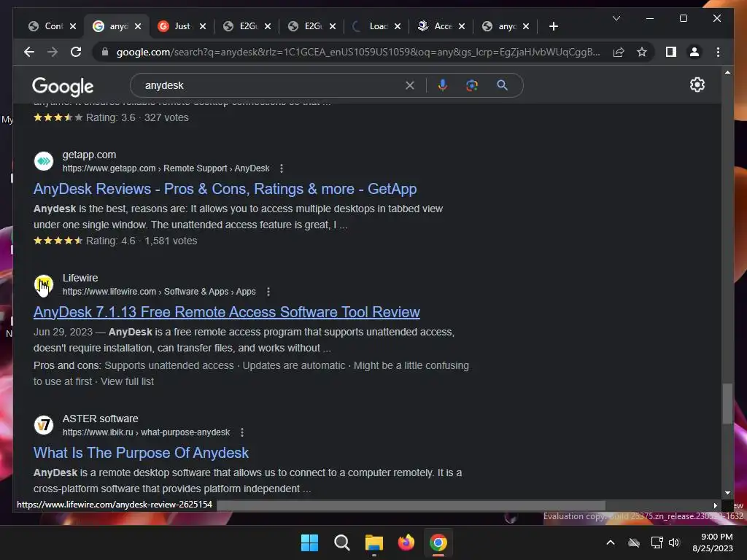747x560 pixels.
Task: Expand the tab search dropdown
Action: click(616, 18)
